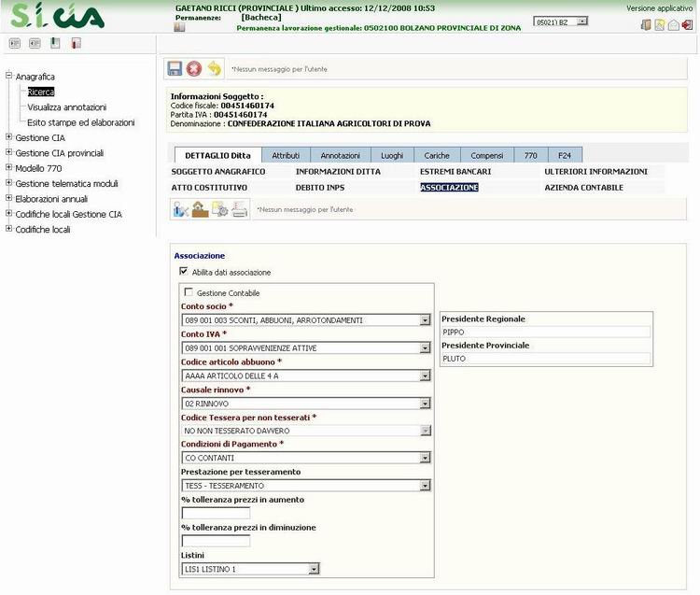Expand the Elaborazioni annuali node

pos(8,197)
